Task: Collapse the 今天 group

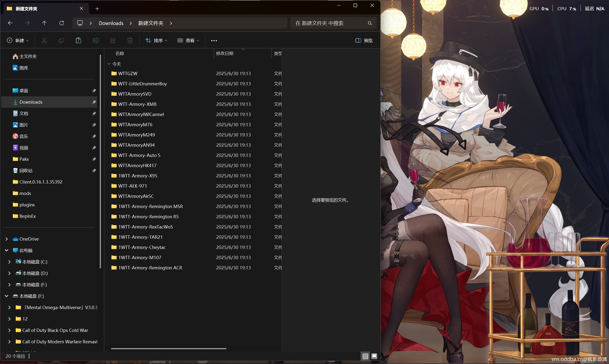Action: (109, 64)
